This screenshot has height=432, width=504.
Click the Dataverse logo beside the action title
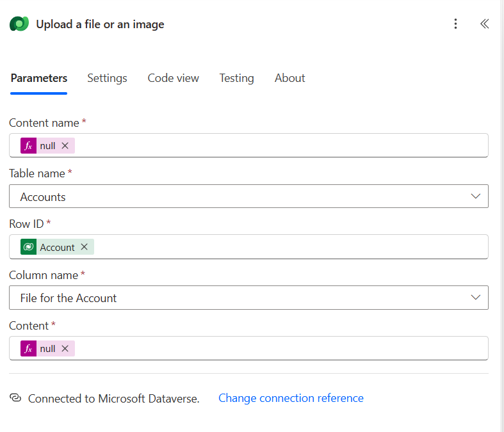pyautogui.click(x=19, y=24)
